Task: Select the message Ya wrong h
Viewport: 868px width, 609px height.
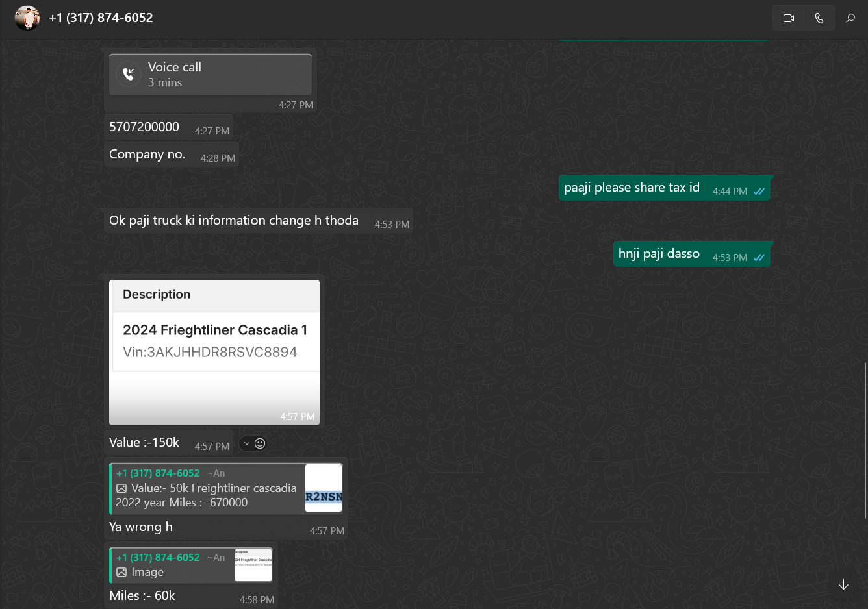Action: coord(141,527)
